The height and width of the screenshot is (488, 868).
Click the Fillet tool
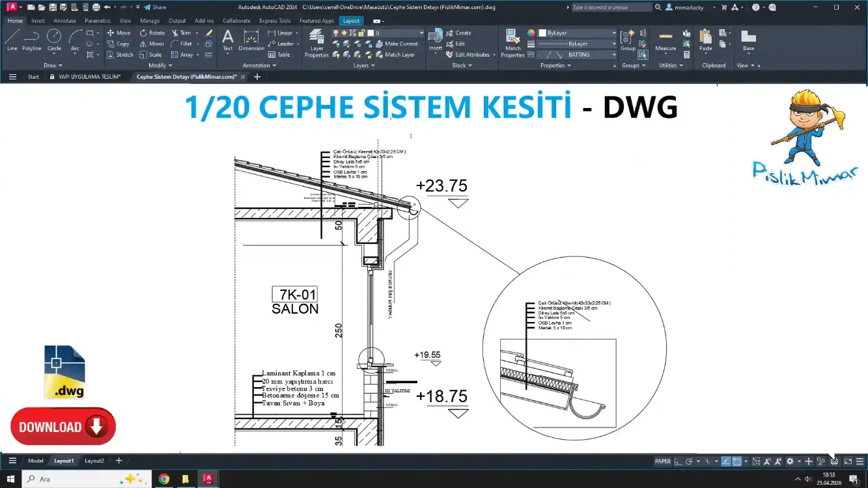pyautogui.click(x=182, y=44)
